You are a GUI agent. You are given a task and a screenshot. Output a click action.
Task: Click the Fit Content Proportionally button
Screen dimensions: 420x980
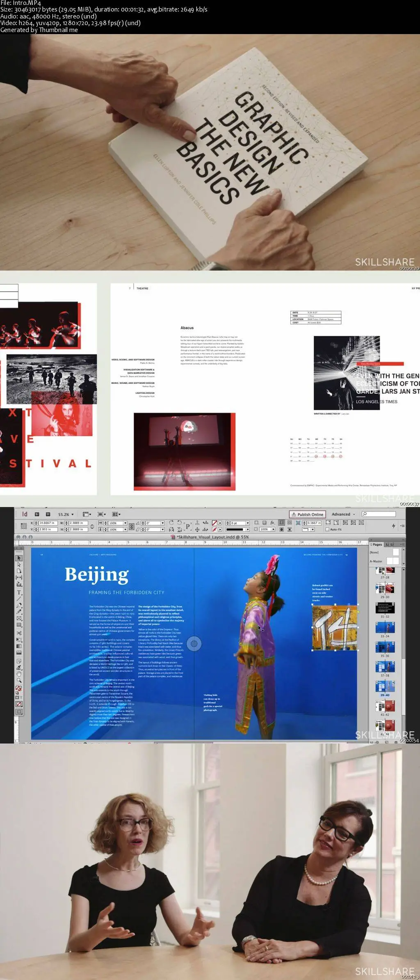pyautogui.click(x=336, y=522)
